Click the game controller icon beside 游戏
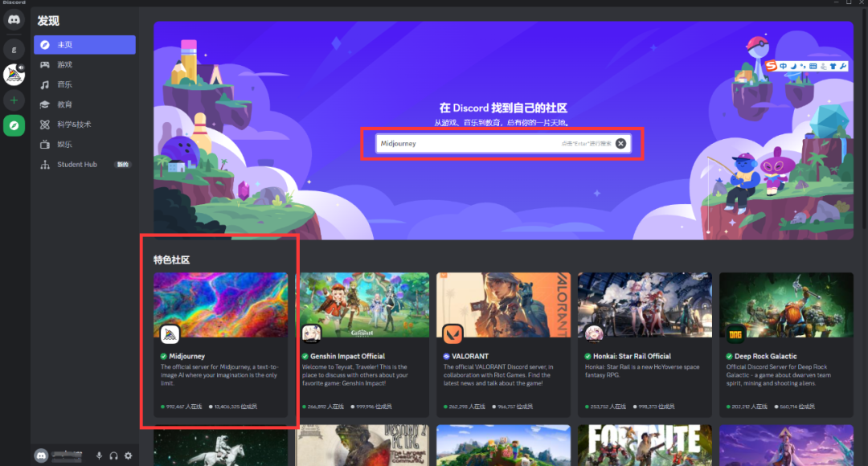This screenshot has width=868, height=466. [45, 65]
